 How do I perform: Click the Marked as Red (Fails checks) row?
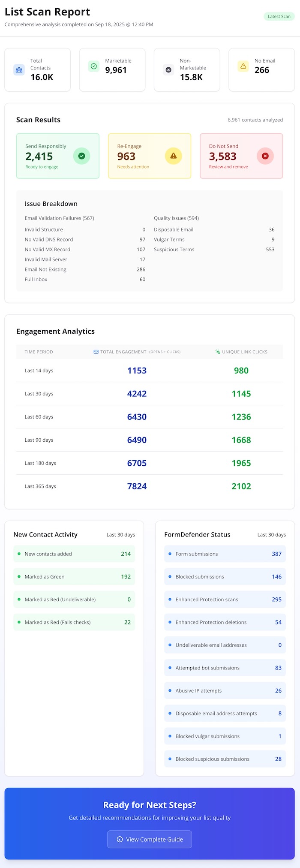[74, 622]
